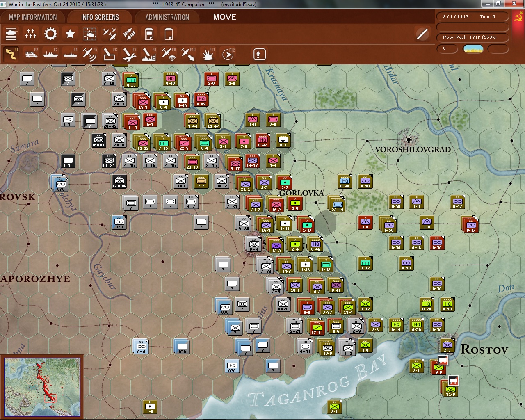Select the Soviet unit labeled 13-17
Viewport: 525px width, 420px height.
tap(252, 160)
